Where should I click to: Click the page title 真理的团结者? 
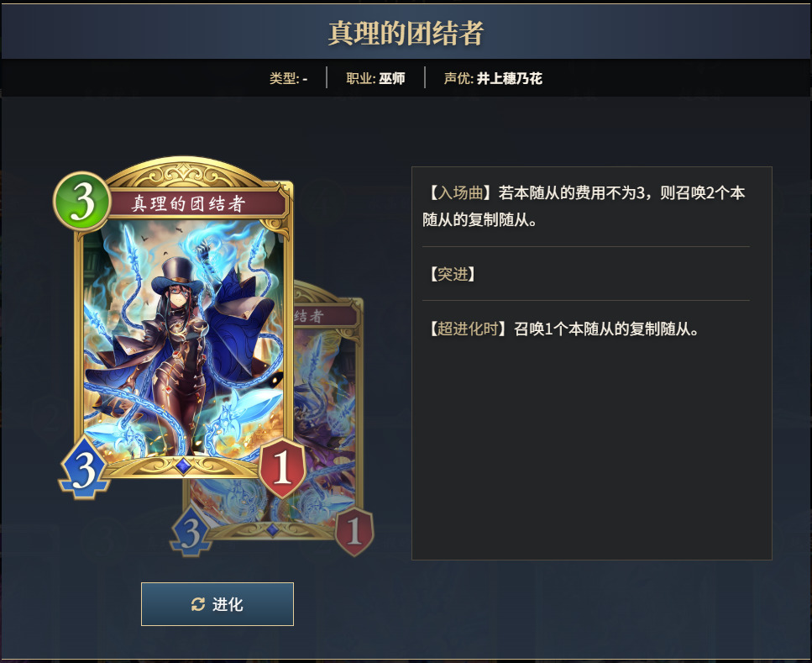tap(406, 33)
